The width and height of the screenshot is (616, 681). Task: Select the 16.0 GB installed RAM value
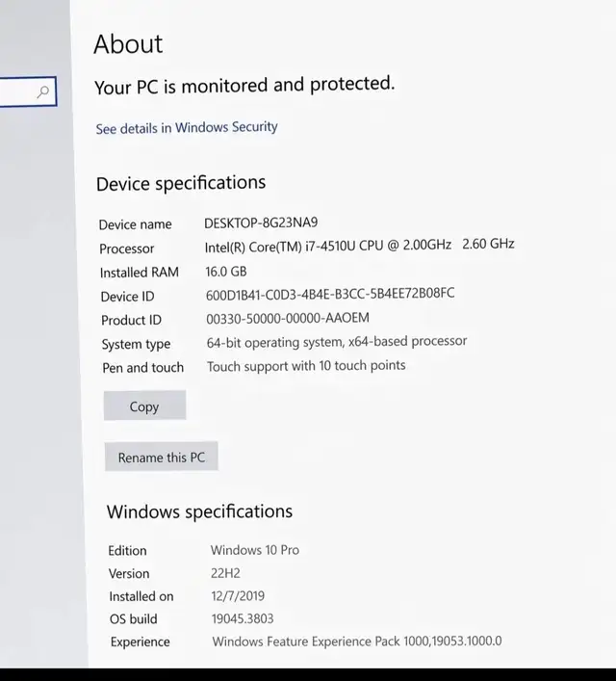point(226,272)
